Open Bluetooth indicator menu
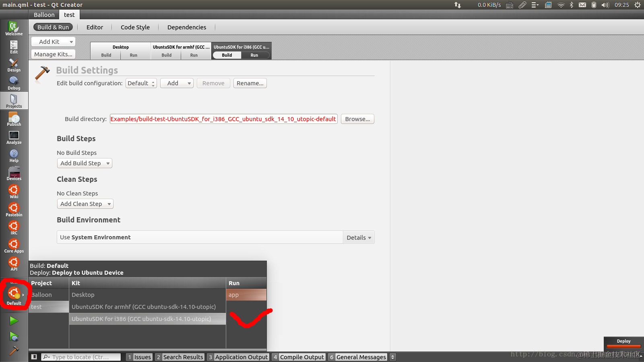The image size is (644, 362). click(571, 5)
